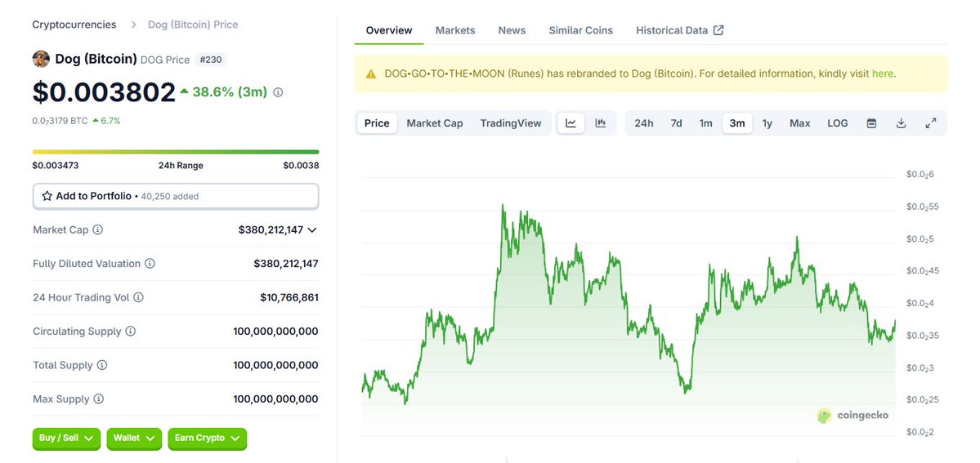Open the Buy / Sell dropdown
The height and width of the screenshot is (463, 980).
66,439
